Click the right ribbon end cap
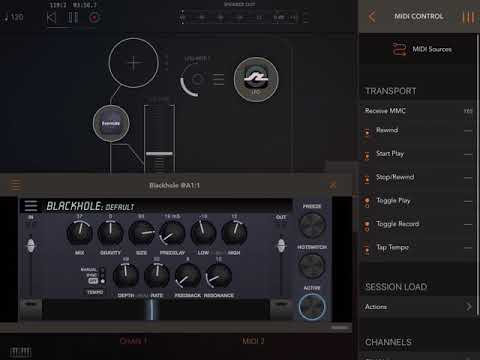Screen dimensions: 480x360 tap(281, 309)
